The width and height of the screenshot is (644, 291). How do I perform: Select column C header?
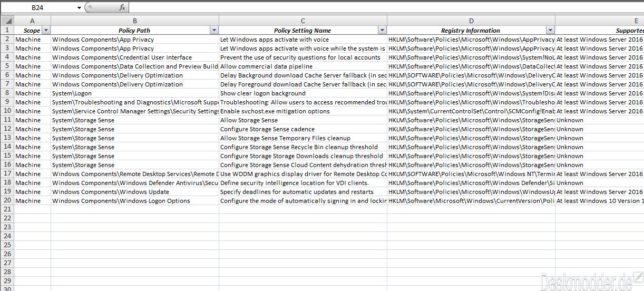(303, 21)
